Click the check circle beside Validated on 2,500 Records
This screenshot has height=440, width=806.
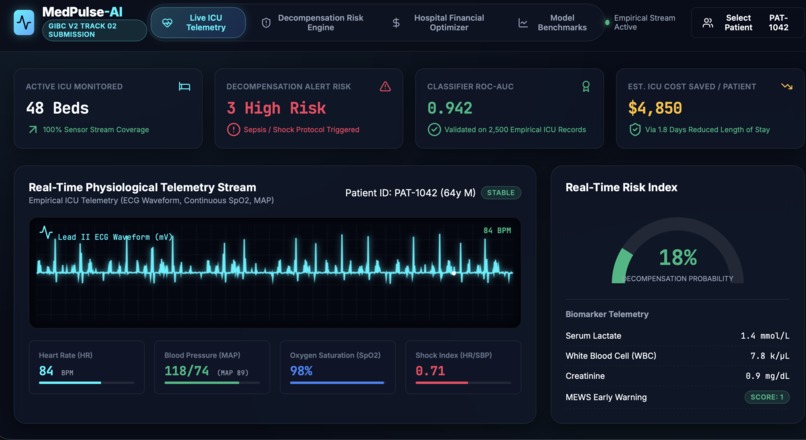(434, 130)
